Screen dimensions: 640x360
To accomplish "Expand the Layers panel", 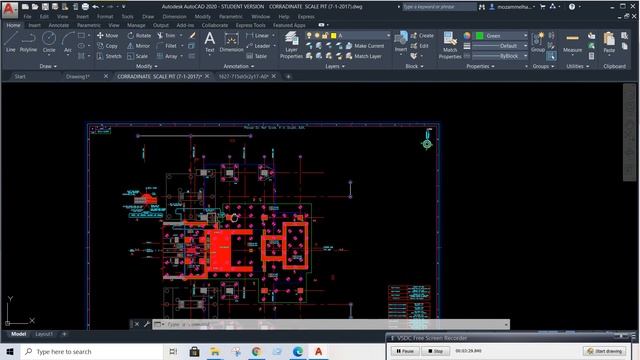I will pyautogui.click(x=335, y=66).
